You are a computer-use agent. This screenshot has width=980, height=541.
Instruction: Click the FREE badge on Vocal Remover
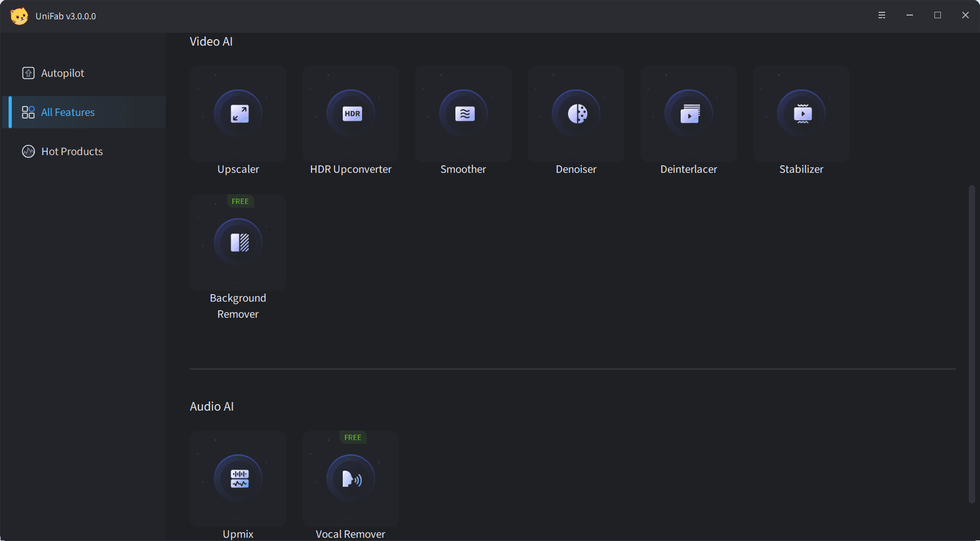(353, 437)
